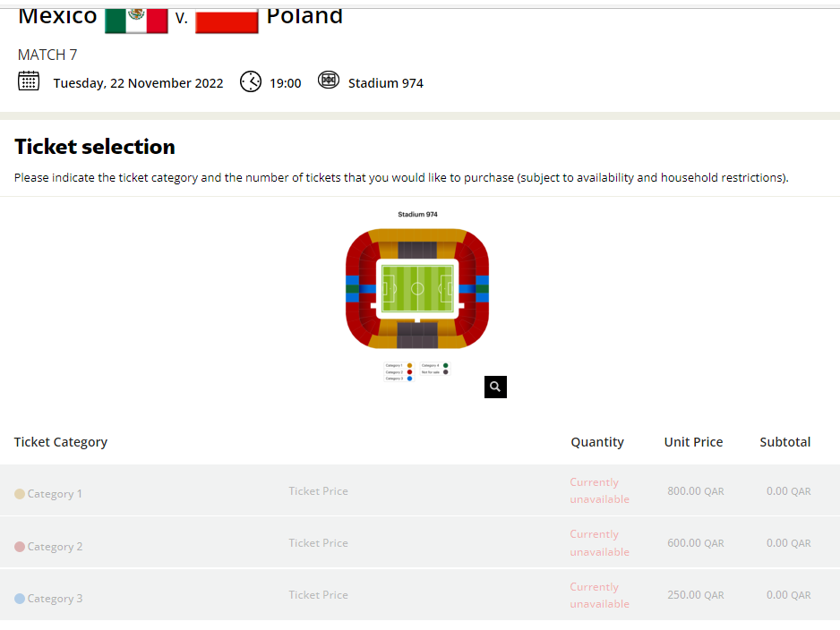
Task: Click the map legend below the stadium
Action: (x=417, y=371)
